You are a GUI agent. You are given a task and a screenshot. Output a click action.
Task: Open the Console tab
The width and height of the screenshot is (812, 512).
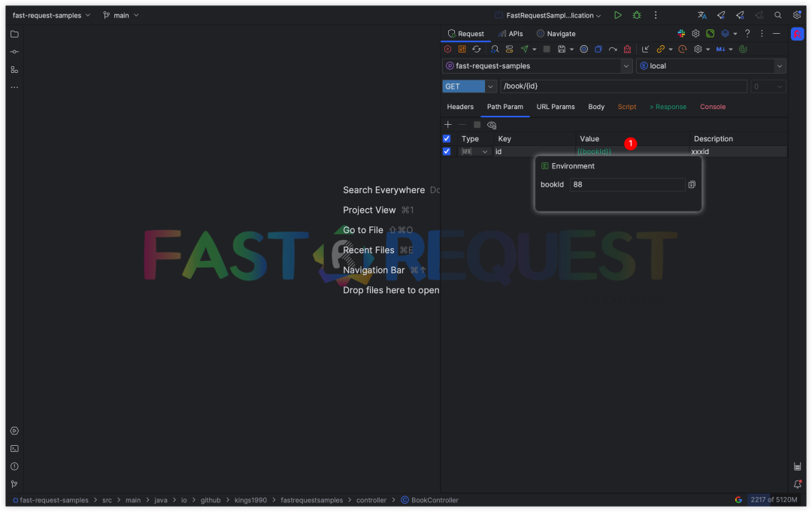pos(713,108)
